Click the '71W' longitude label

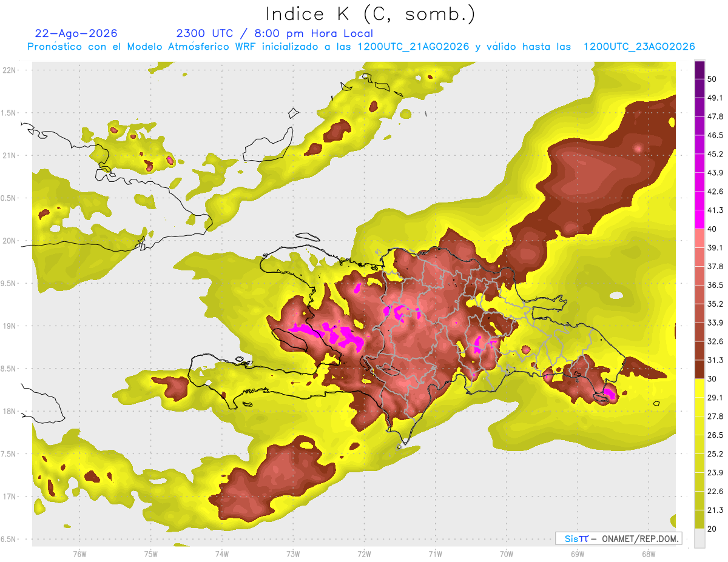coord(435,554)
